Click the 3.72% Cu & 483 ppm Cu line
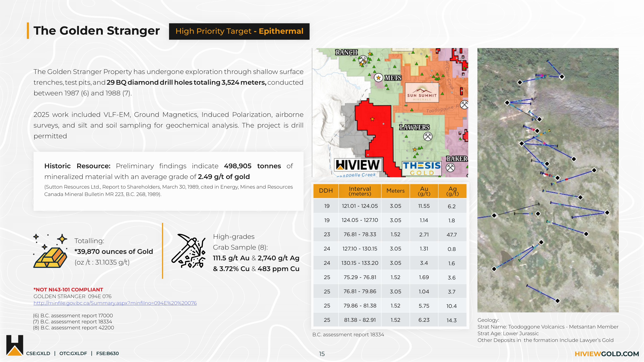The width and height of the screenshot is (644, 362). click(x=256, y=269)
